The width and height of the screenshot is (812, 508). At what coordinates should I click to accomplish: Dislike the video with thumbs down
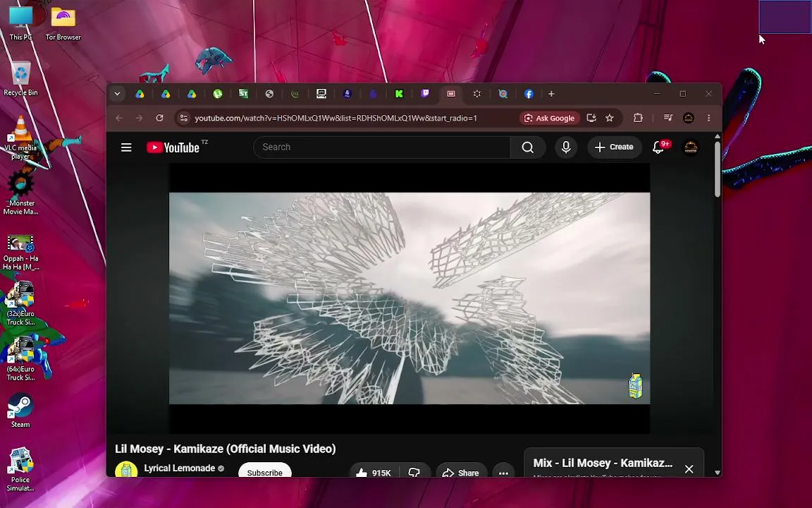tap(414, 473)
